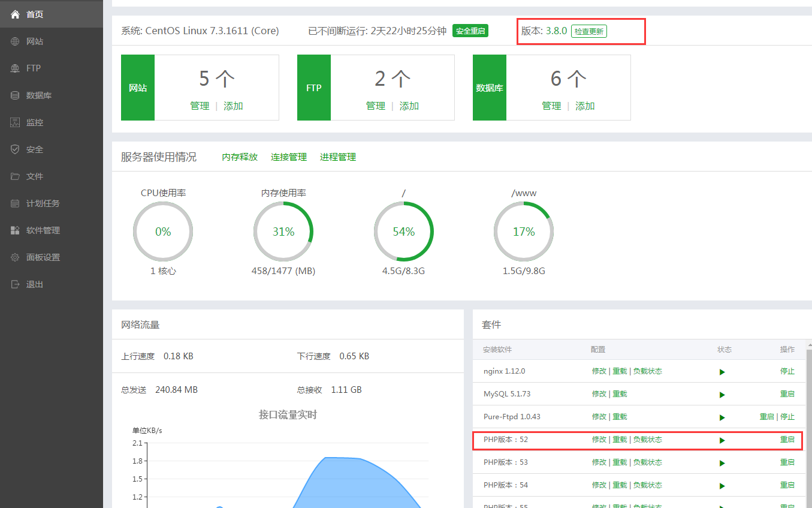Click the green 网站 card tile
The width and height of the screenshot is (812, 508).
point(138,88)
